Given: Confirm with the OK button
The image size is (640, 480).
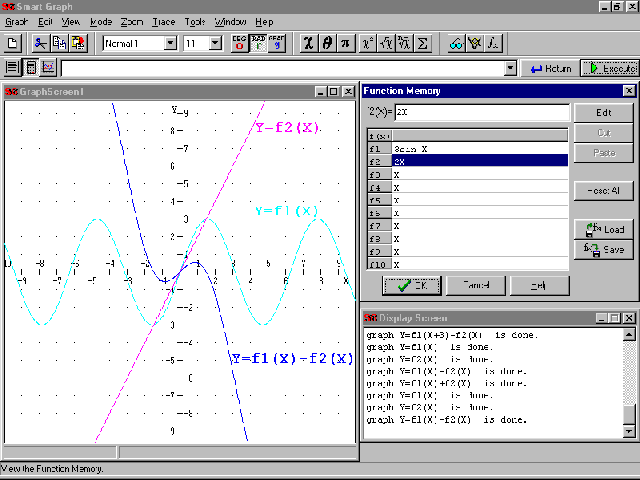Looking at the screenshot, I should (410, 285).
